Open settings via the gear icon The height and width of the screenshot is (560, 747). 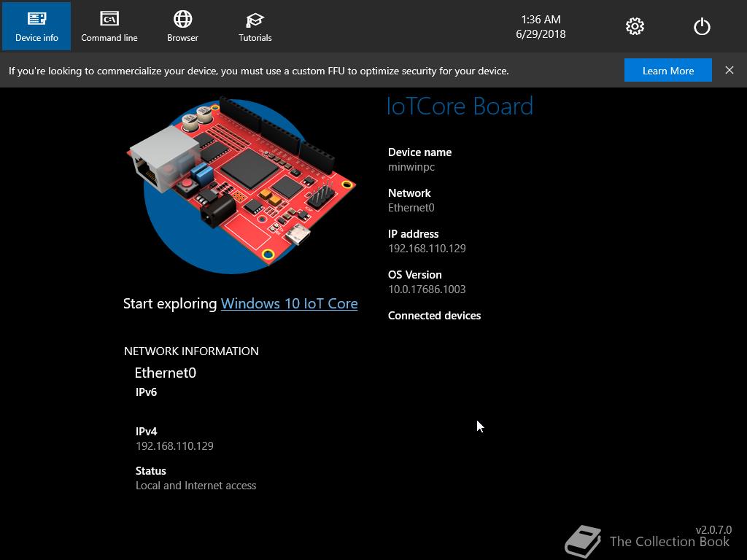pyautogui.click(x=635, y=27)
